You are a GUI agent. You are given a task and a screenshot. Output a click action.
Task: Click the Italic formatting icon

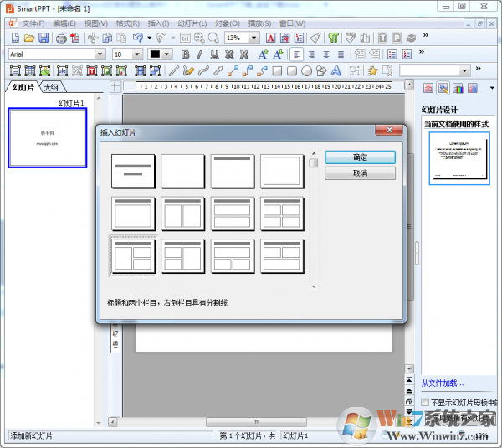[x=201, y=54]
